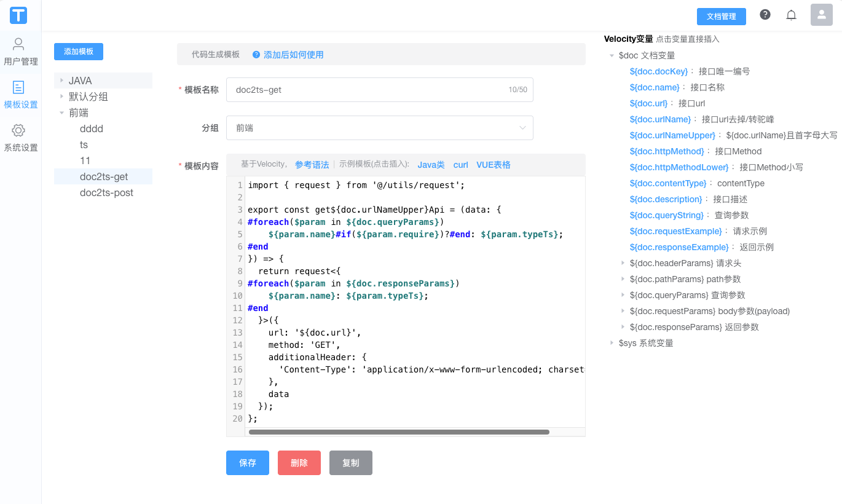
Task: Click the user avatar icon
Action: (x=821, y=15)
